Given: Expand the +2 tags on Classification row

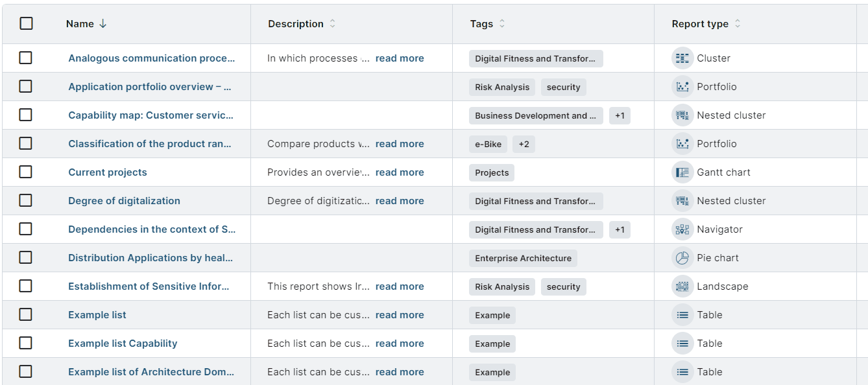Looking at the screenshot, I should (524, 144).
